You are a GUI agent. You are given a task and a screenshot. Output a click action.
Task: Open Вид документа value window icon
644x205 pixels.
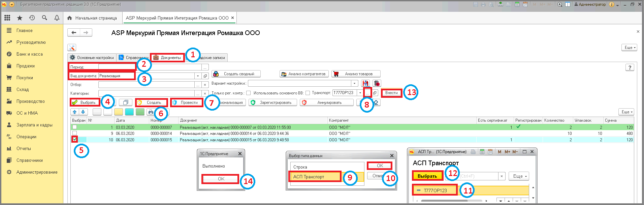click(x=205, y=76)
